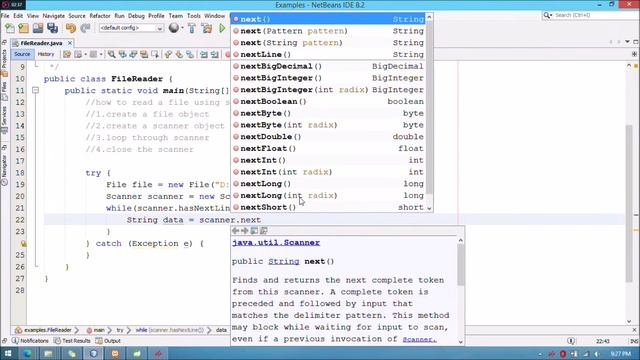Viewport: 640px width, 360px height.
Task: Select the FileReader.java editor tab
Action: [x=41, y=43]
